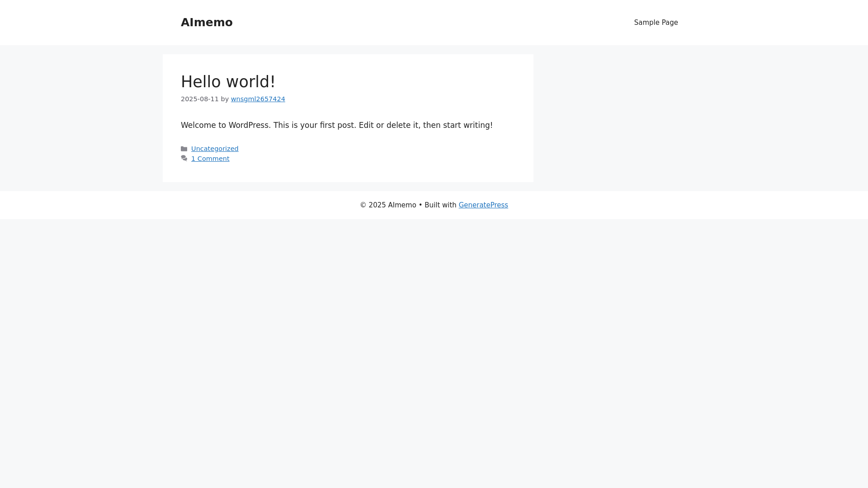Screen dimensions: 868x488
Task: Click the 2025-08-11 post date
Action: pyautogui.click(x=199, y=99)
